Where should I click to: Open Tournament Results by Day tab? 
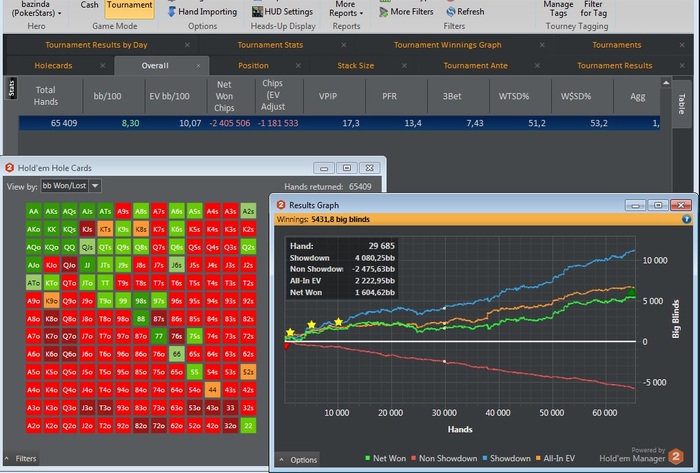coord(96,45)
